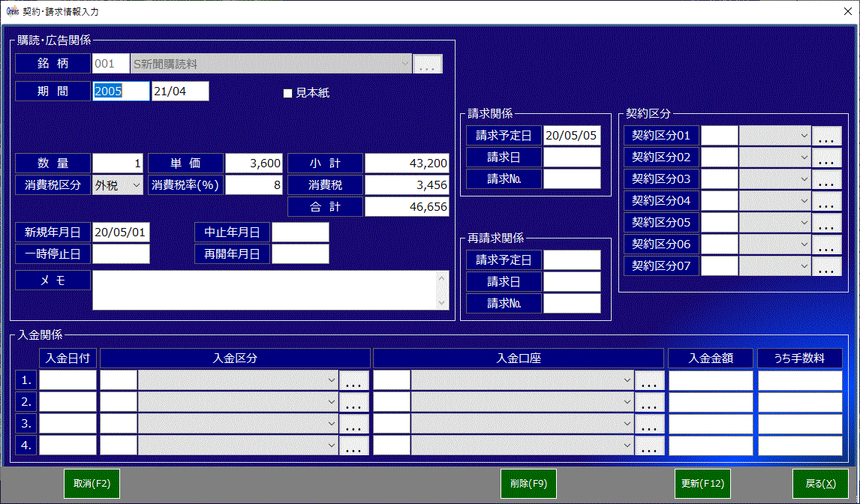This screenshot has width=860, height=504.
Task: Click the 請求日 field under 請求関係
Action: click(x=572, y=157)
